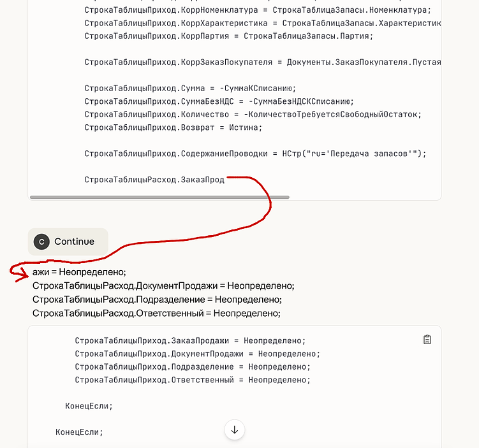Click the СтрокаТаблицыРасход.Подразделение text line
Image resolution: width=479 pixels, height=448 pixels.
pos(157,299)
